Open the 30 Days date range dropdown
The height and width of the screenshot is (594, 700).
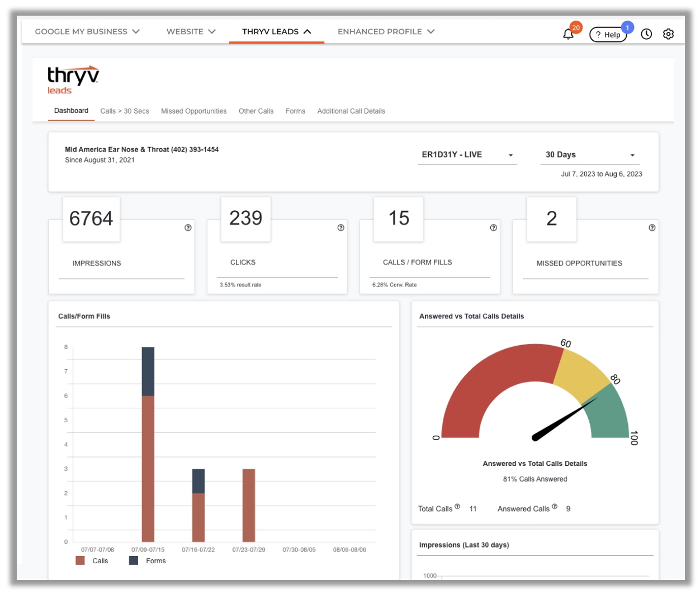click(590, 155)
